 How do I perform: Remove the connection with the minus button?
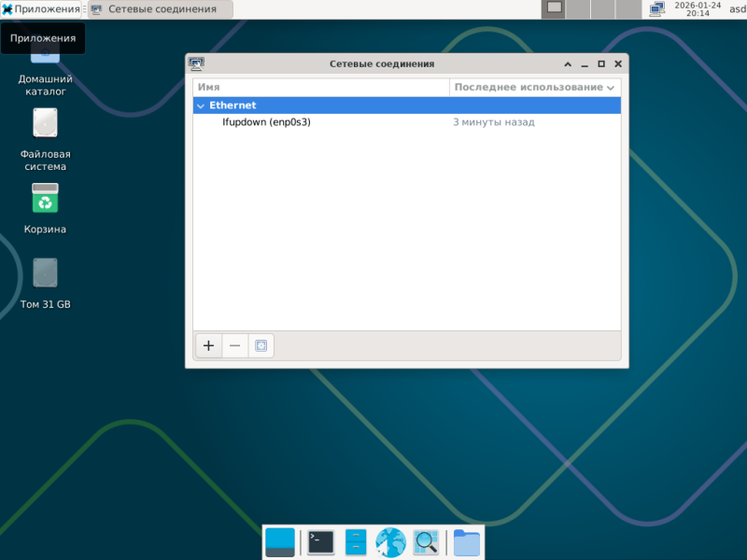pos(235,345)
